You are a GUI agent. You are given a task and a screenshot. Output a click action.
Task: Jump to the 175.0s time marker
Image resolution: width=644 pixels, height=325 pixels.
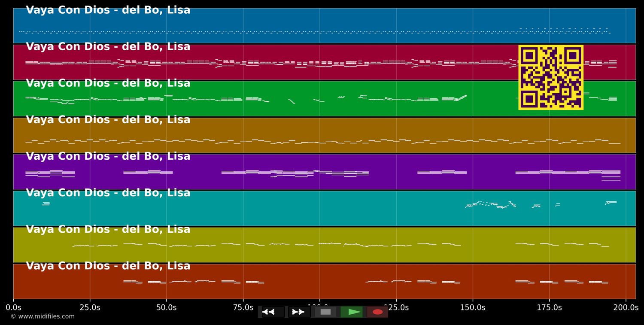pos(549,307)
